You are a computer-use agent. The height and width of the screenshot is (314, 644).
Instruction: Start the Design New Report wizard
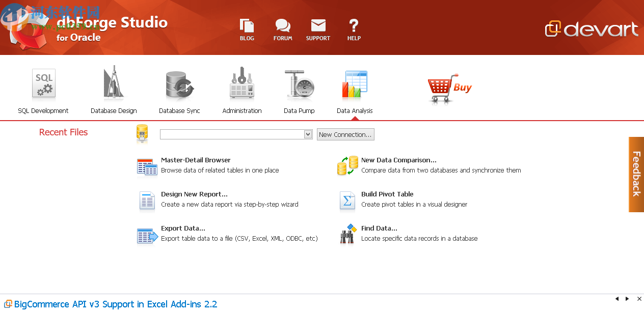point(194,194)
